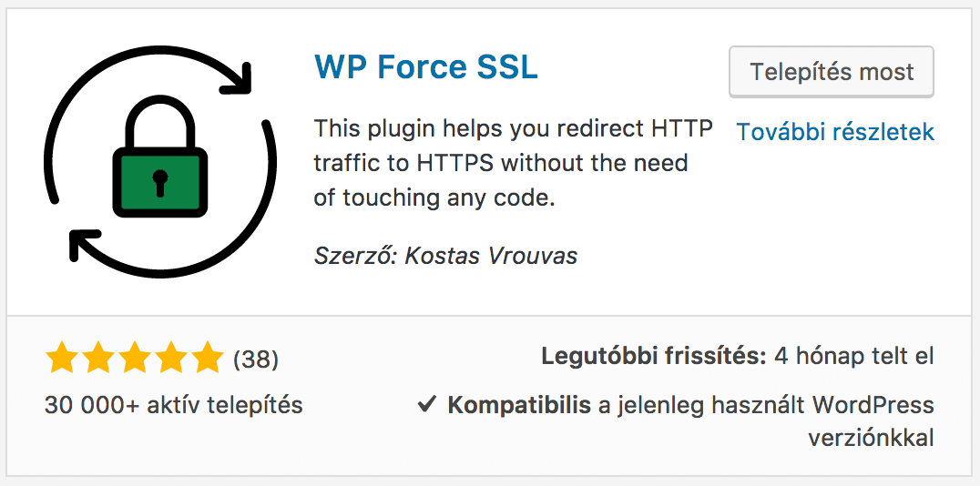Click the fourth rating star
This screenshot has width=980, height=486.
tap(171, 359)
